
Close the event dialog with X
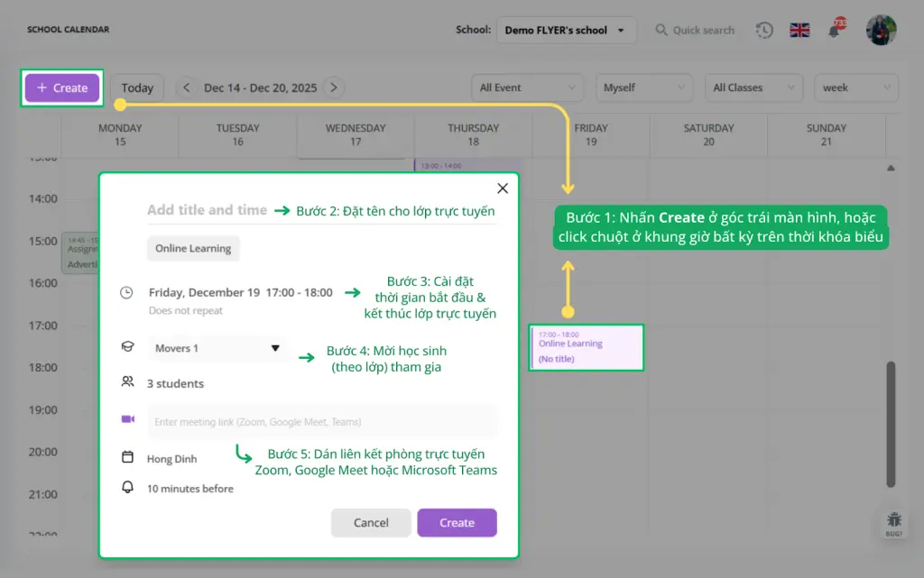tap(503, 188)
